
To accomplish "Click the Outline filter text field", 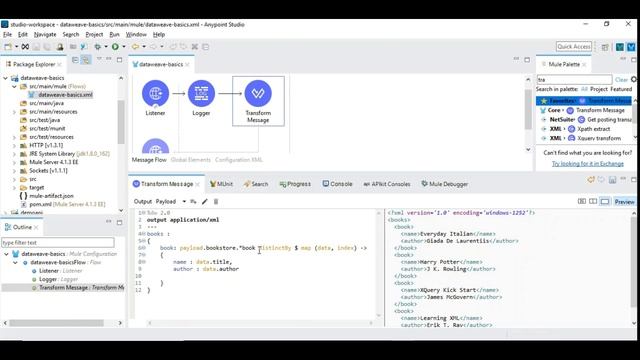I will point(58,242).
